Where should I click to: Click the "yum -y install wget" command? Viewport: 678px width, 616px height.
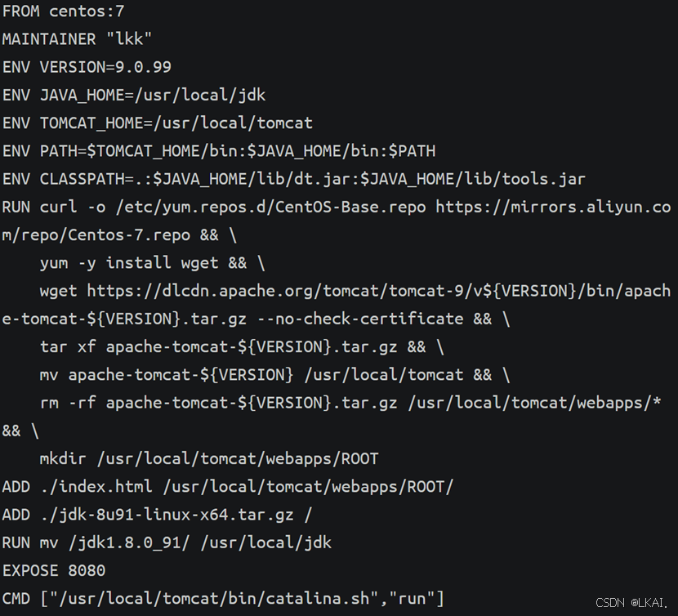coord(152,263)
